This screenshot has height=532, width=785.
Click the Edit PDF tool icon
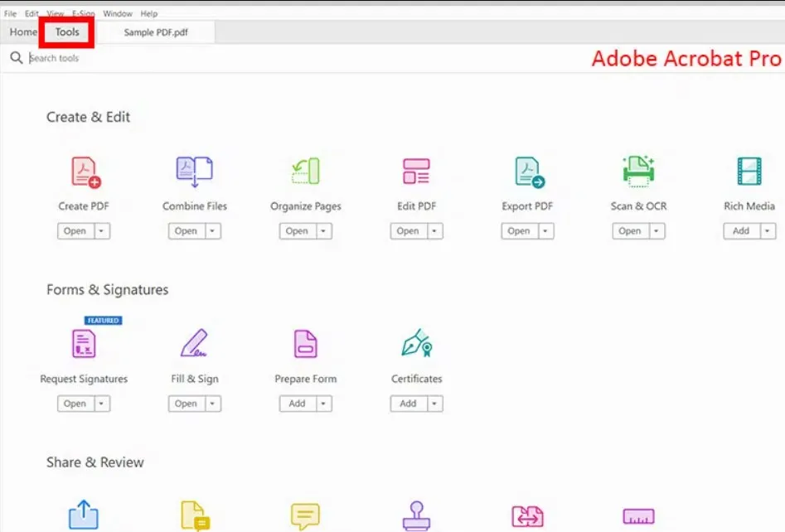[x=416, y=172]
